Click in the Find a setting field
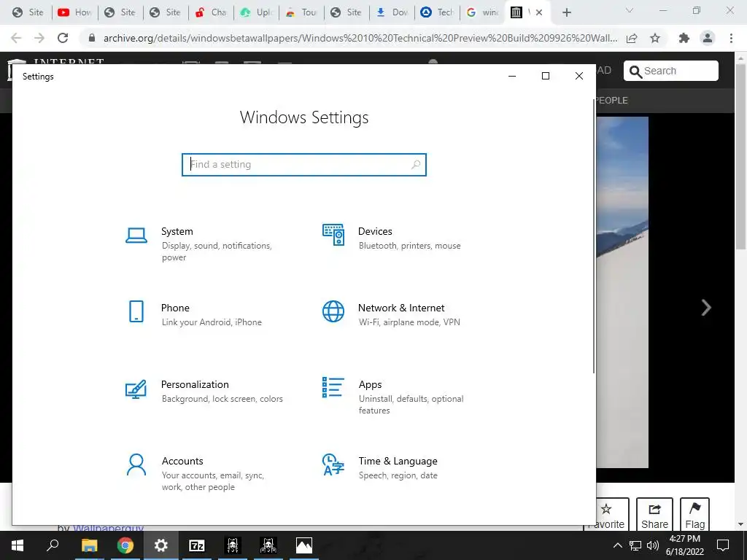Image resolution: width=747 pixels, height=560 pixels. [x=304, y=164]
